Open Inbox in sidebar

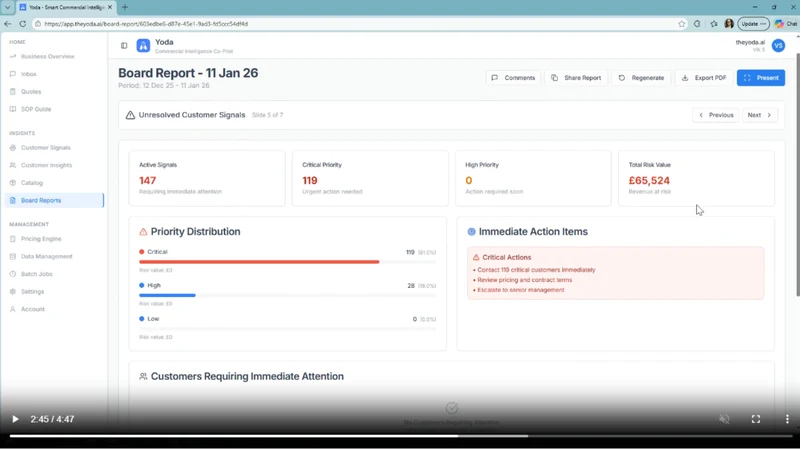29,74
